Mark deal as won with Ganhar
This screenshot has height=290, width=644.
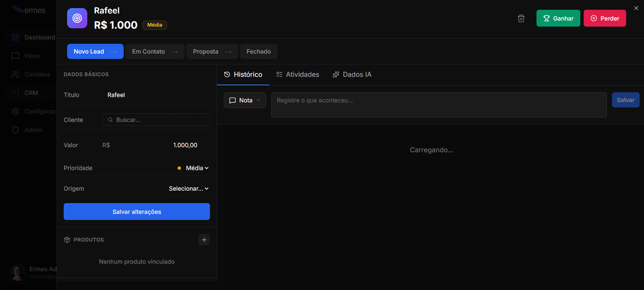coord(558,19)
